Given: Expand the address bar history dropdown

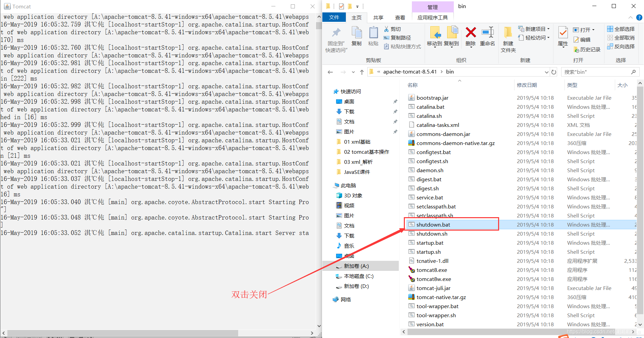Looking at the screenshot, I should pyautogui.click(x=547, y=72).
